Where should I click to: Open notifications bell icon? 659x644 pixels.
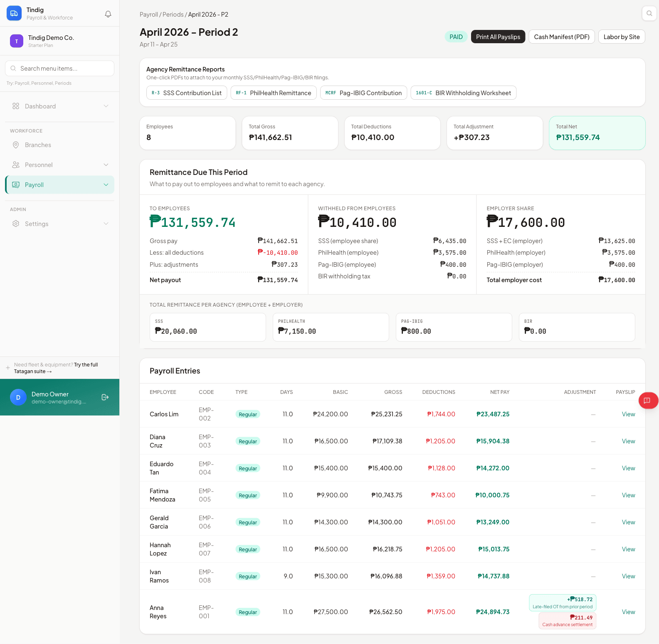[x=108, y=14]
